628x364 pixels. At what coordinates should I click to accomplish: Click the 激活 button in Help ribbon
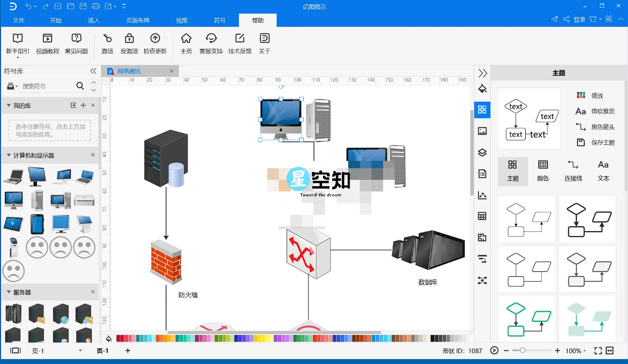coord(107,44)
